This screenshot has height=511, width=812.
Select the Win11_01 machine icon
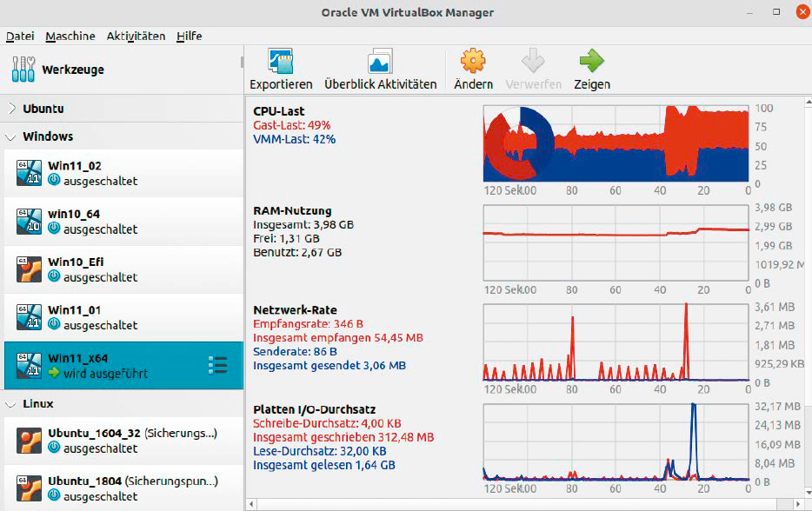tap(29, 317)
